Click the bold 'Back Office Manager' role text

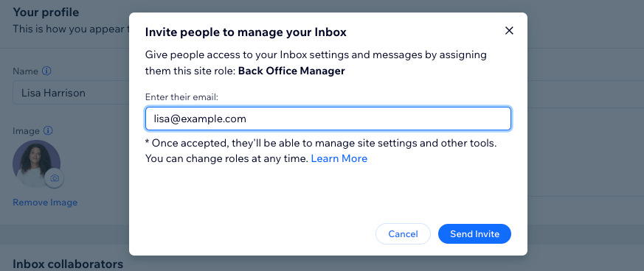pos(291,71)
